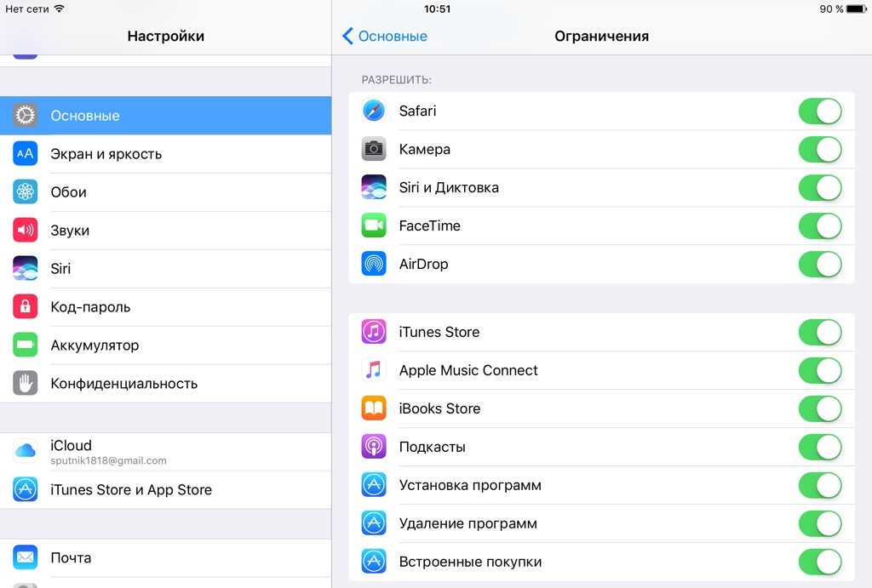Tap the App Store icon beside Встроенные покупки

click(374, 562)
